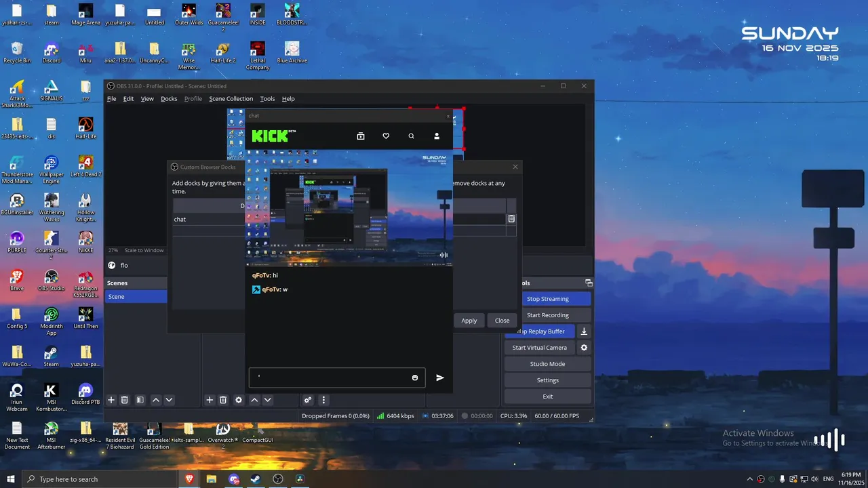Open source properties gear icon
The width and height of the screenshot is (868, 488).
tap(239, 400)
